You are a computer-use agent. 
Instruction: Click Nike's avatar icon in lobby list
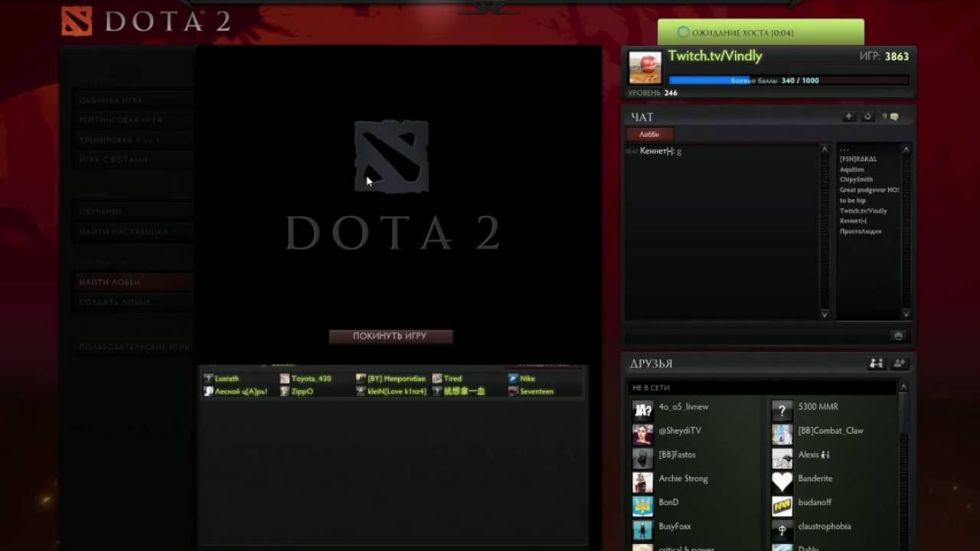pyautogui.click(x=513, y=379)
